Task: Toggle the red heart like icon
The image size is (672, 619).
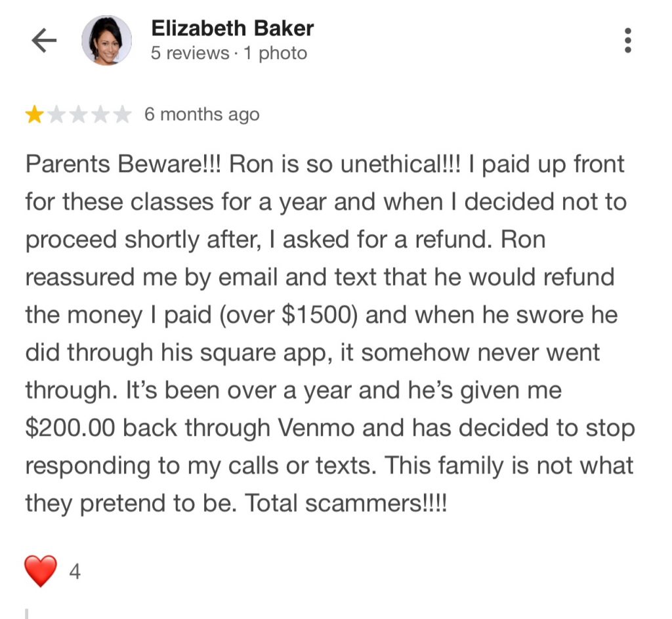Action: (41, 571)
